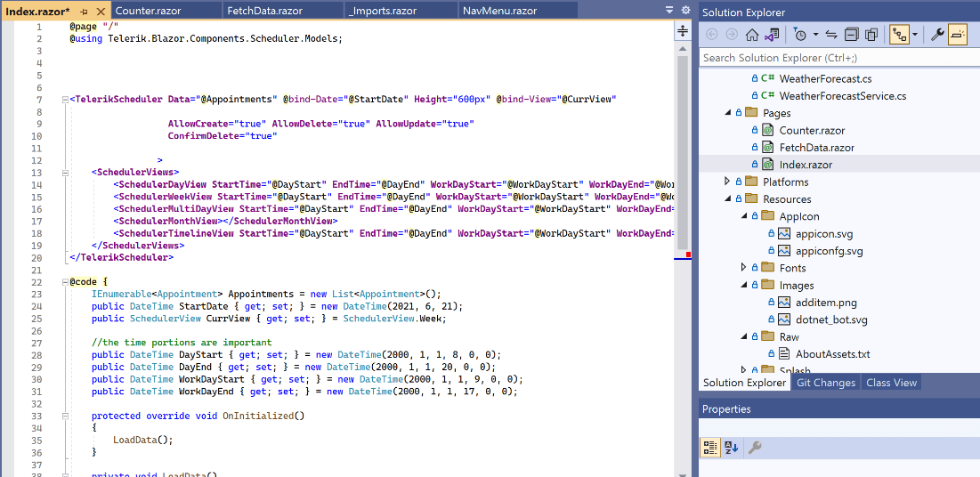Click "SchedulerMonthView" tag on line 17
Viewport: 980px width, 477px height.
click(x=167, y=221)
